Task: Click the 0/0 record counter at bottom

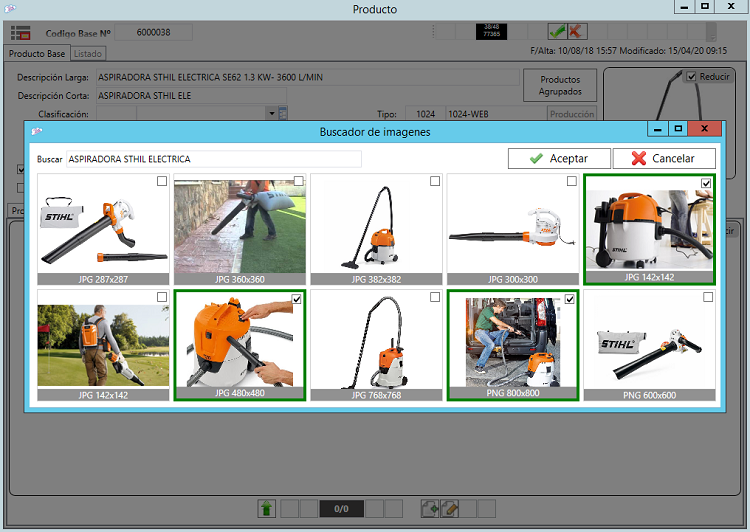Action: [342, 509]
